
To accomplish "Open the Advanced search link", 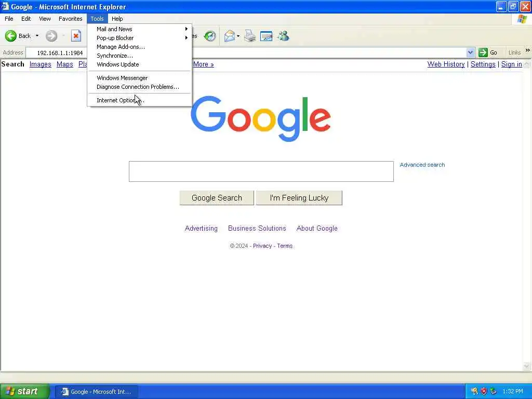I will [x=422, y=165].
